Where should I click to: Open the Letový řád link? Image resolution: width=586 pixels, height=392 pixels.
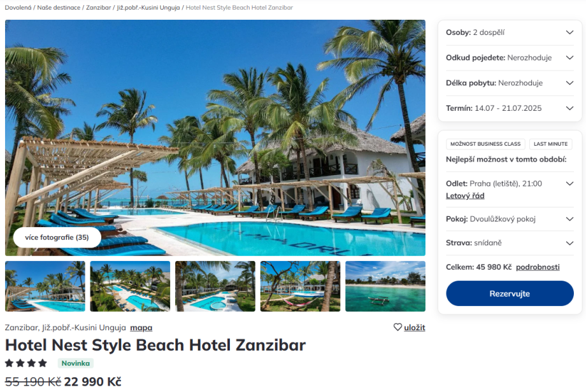[465, 195]
